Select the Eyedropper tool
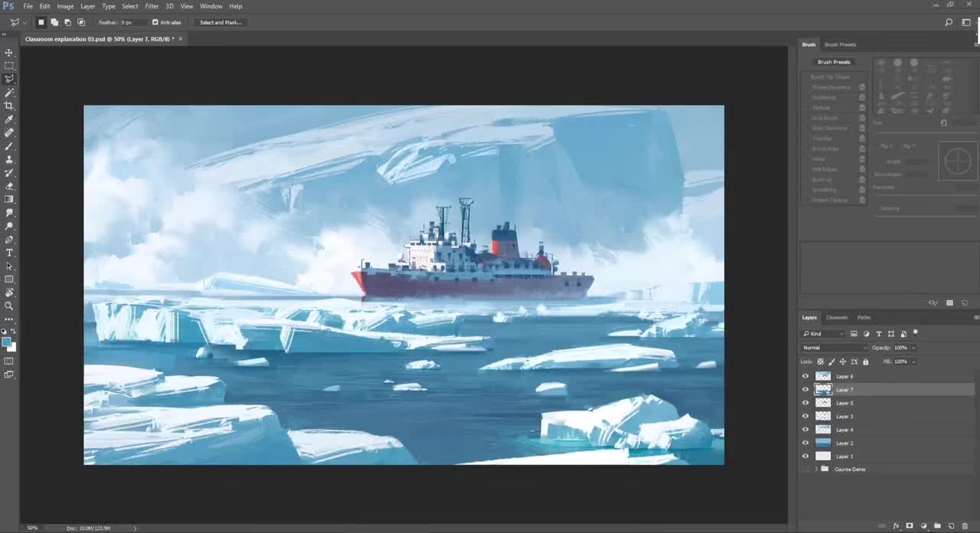 [9, 119]
